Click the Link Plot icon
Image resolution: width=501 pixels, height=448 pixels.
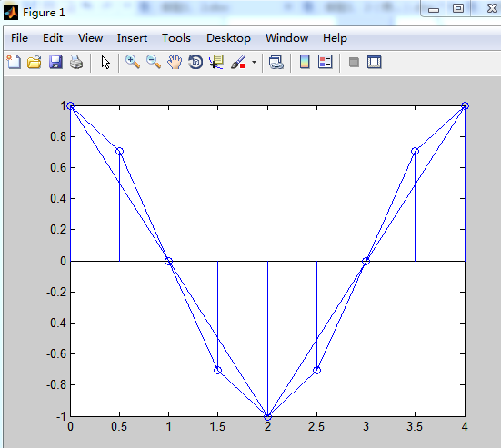click(x=276, y=62)
